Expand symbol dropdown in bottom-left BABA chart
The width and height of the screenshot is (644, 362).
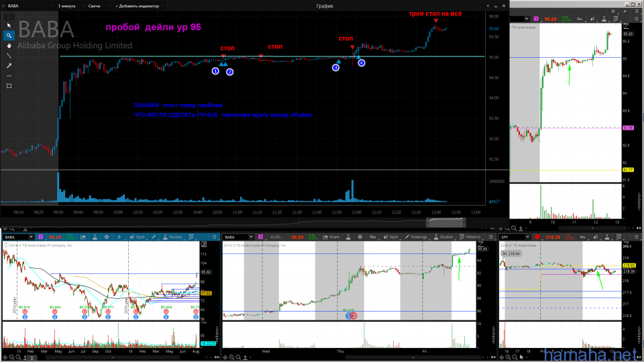point(31,237)
